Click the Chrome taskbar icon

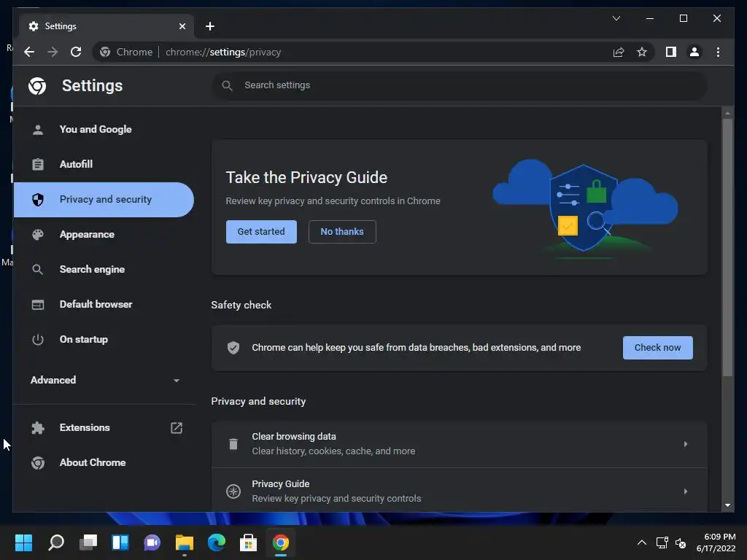coord(281,542)
